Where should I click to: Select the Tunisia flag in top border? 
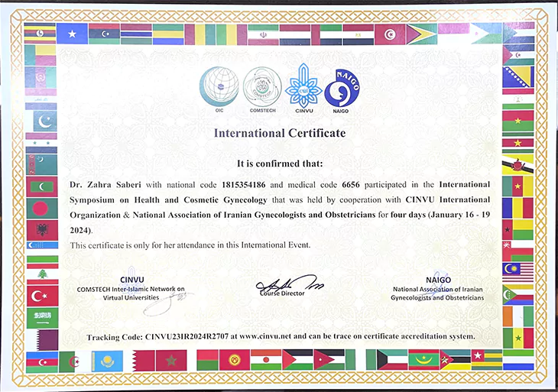(390, 34)
